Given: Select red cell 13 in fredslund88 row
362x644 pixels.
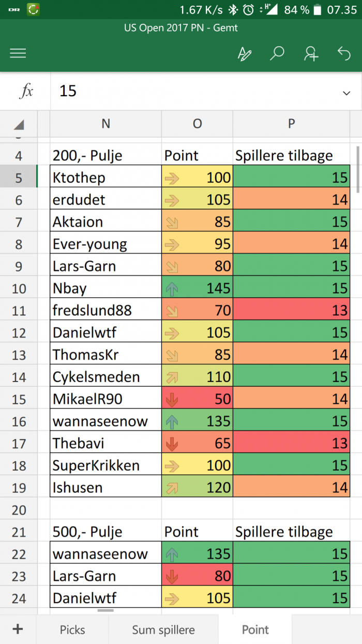Looking at the screenshot, I should (292, 310).
